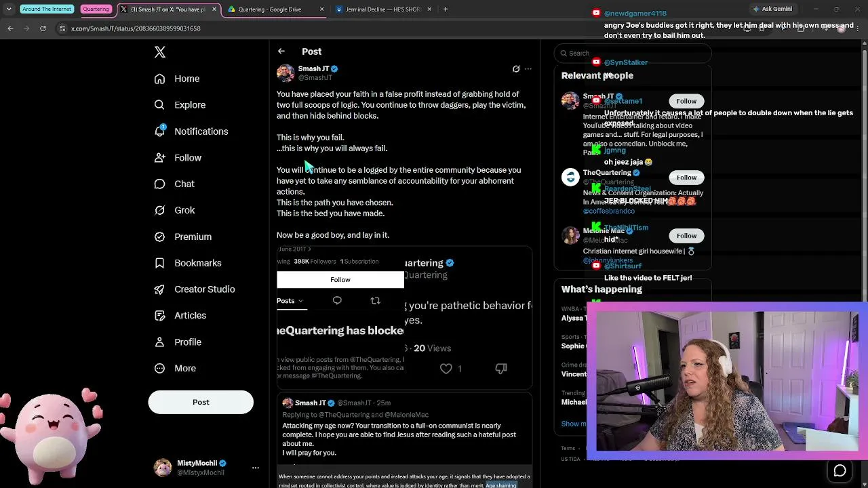Go back using the Post header arrow
868x488 pixels.
click(x=281, y=52)
